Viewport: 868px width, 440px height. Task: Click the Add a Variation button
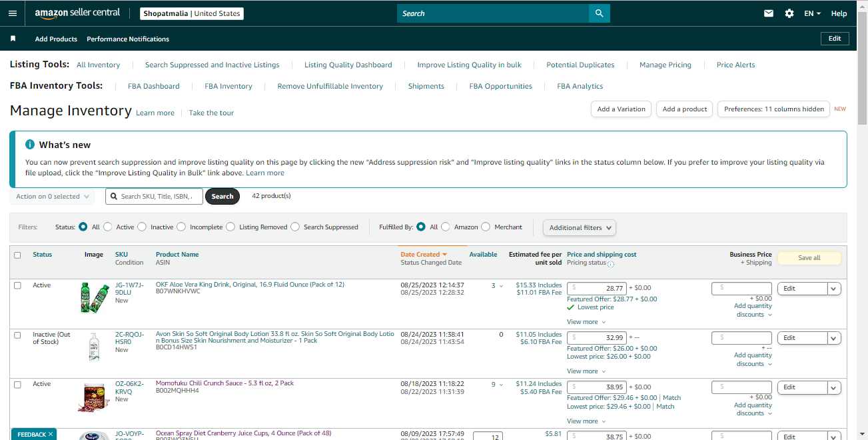621,109
